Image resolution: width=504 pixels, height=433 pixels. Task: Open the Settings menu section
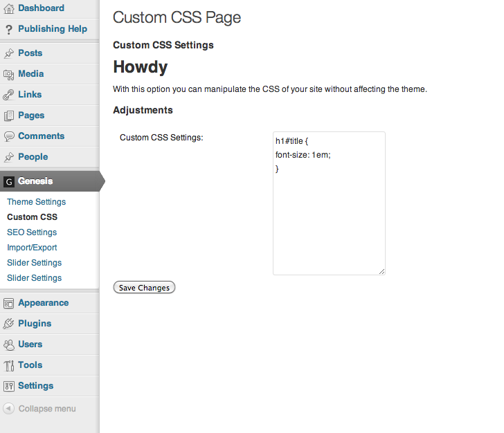click(x=35, y=386)
